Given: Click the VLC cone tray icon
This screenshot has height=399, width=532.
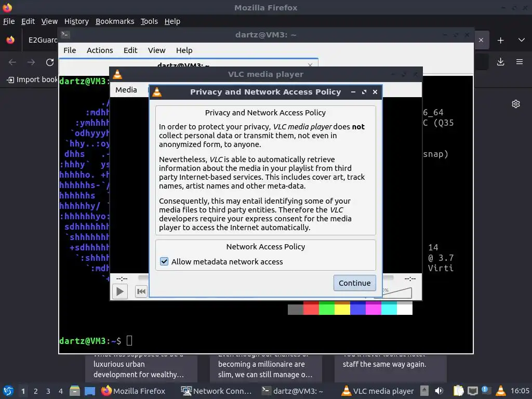Looking at the screenshot, I should (x=500, y=391).
